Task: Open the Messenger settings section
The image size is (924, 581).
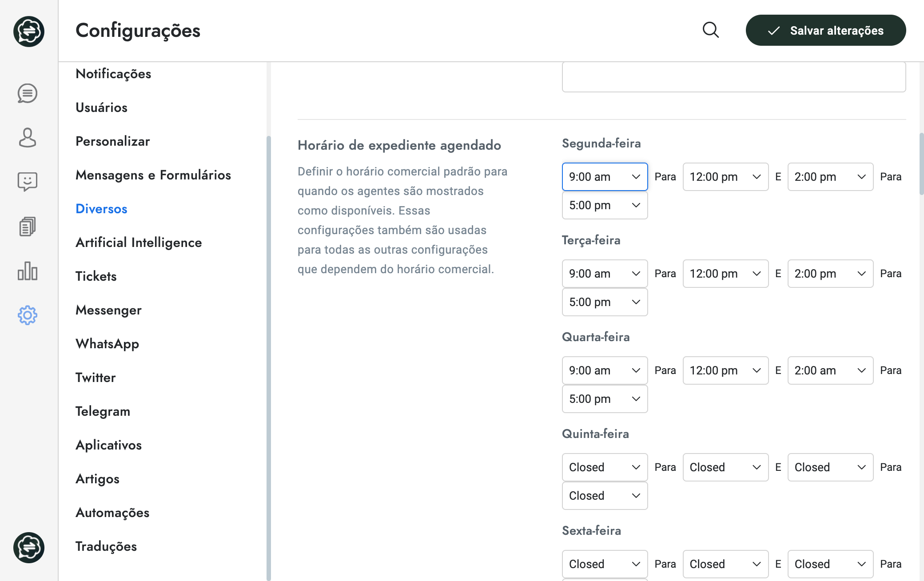Action: [x=108, y=310]
